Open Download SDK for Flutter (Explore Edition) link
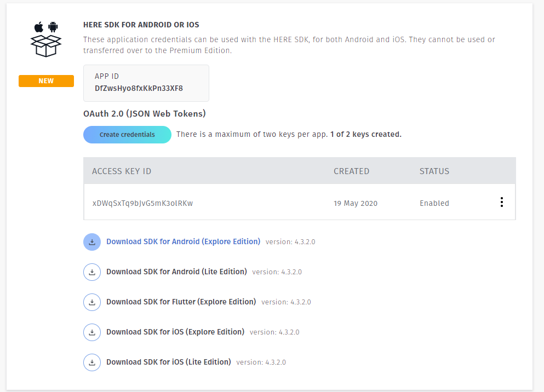544x392 pixels. 181,302
